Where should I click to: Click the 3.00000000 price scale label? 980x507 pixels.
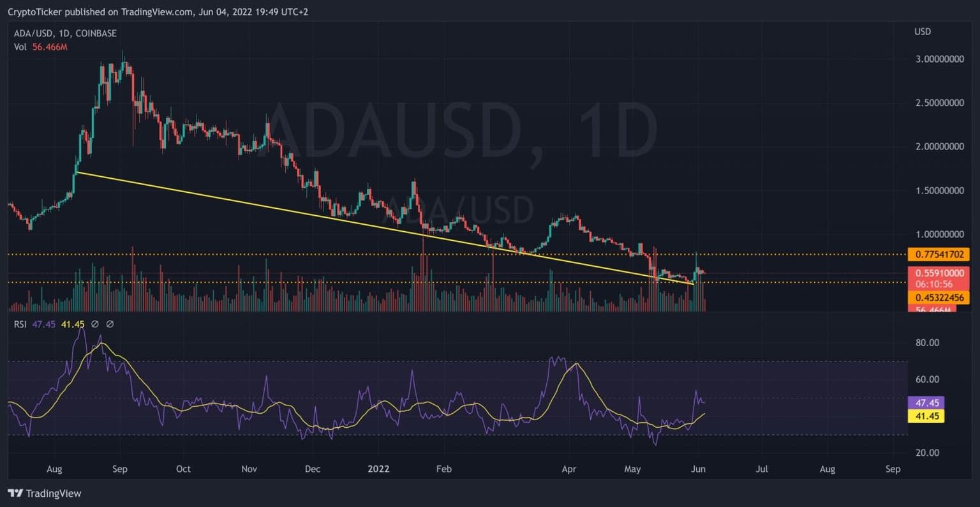click(x=939, y=59)
